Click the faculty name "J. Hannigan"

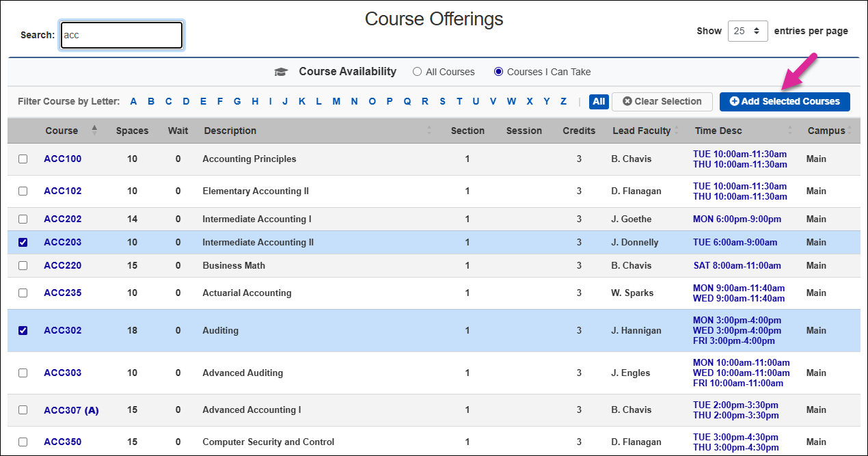[x=636, y=330]
